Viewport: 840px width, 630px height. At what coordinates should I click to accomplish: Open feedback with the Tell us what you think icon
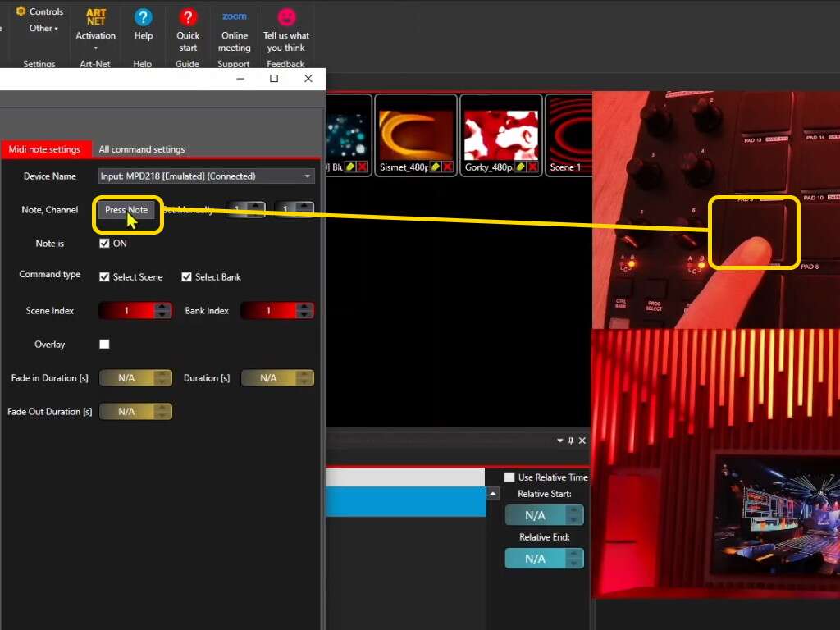(x=285, y=16)
